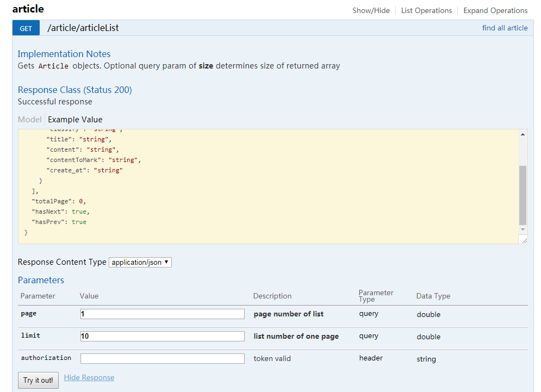
Task: Click the "hasNext": true line in example
Action: [60, 211]
